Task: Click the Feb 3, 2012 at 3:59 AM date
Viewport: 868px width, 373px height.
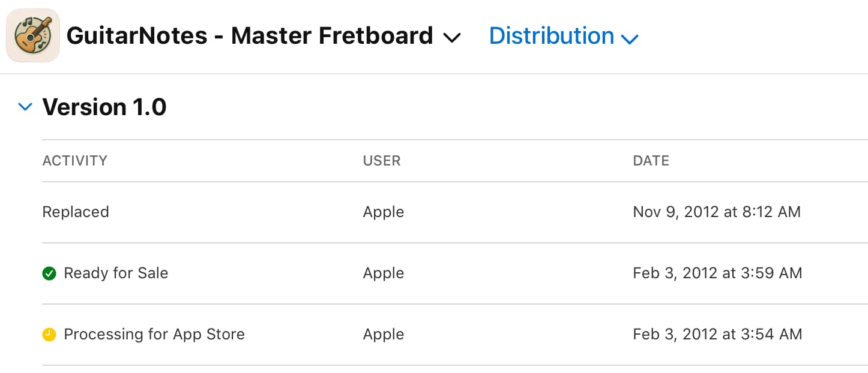Action: pos(717,273)
